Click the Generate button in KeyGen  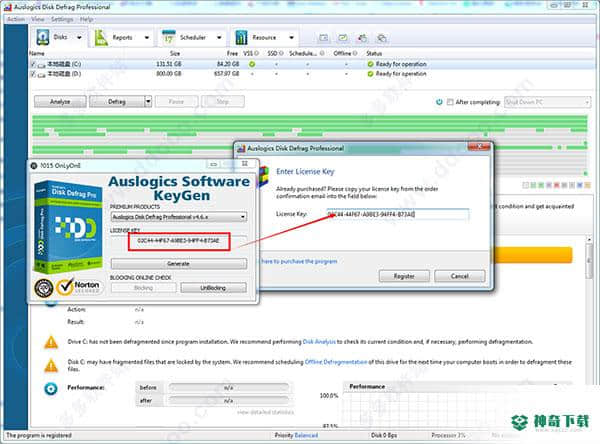pos(178,264)
